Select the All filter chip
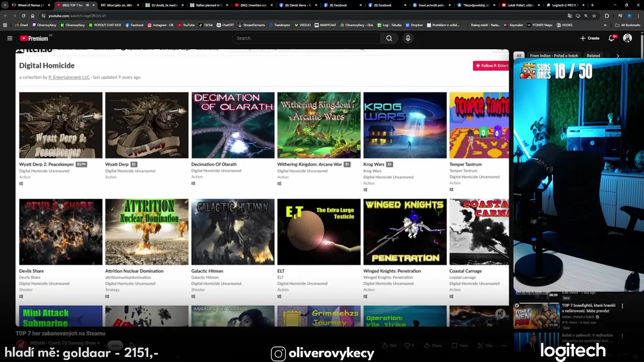 click(x=519, y=56)
